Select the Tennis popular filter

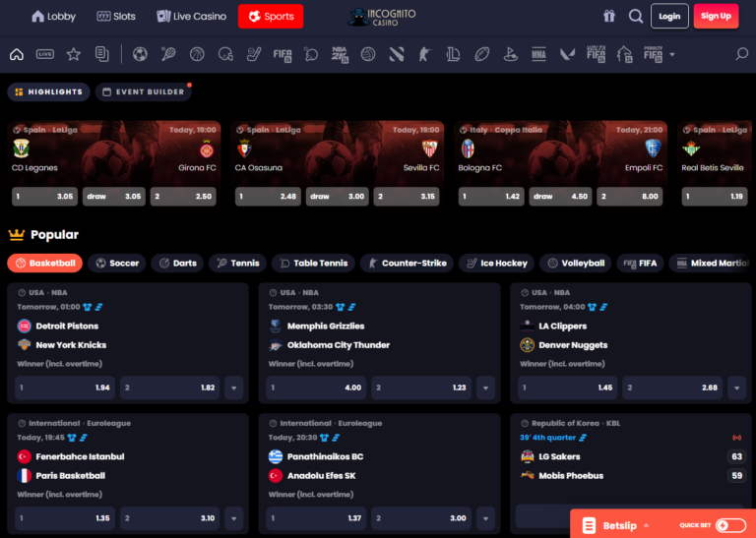pos(237,263)
